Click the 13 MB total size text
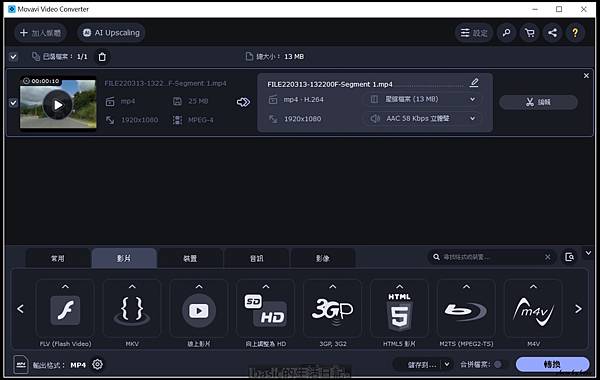 coord(294,57)
